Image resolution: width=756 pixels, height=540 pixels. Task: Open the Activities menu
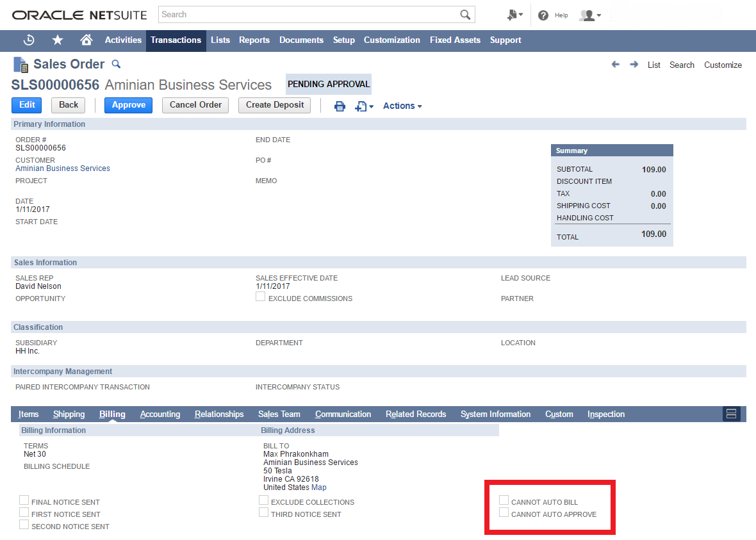point(123,40)
